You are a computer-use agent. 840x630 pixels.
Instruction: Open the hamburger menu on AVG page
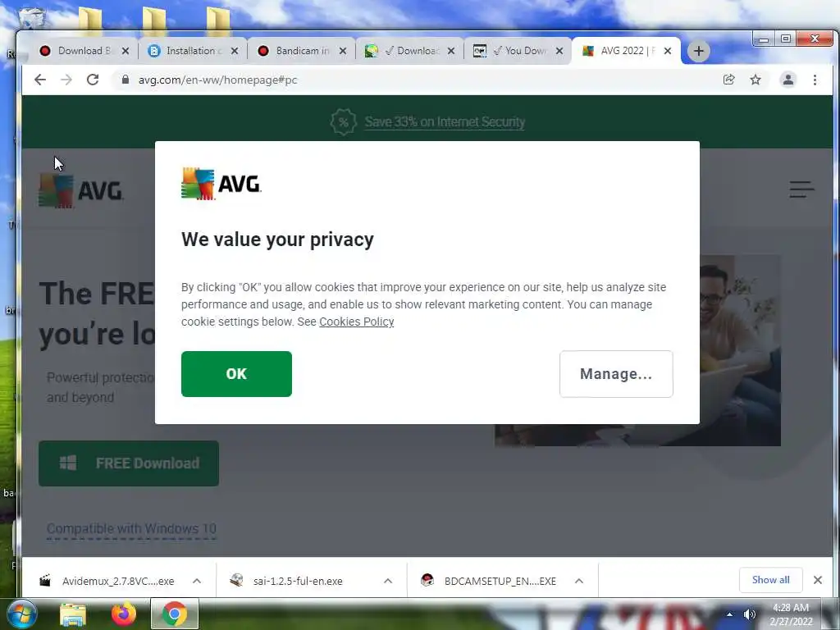point(802,189)
